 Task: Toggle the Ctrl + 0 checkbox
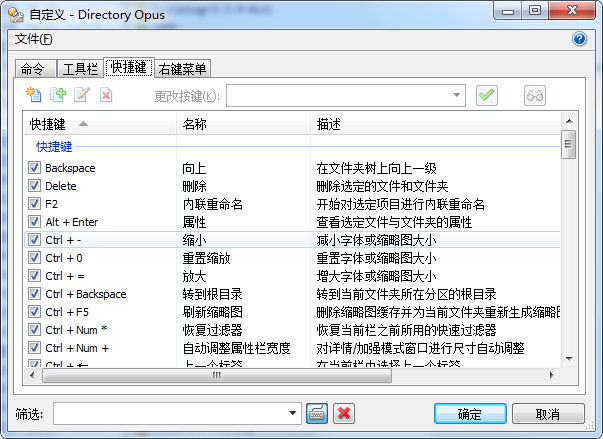click(34, 258)
